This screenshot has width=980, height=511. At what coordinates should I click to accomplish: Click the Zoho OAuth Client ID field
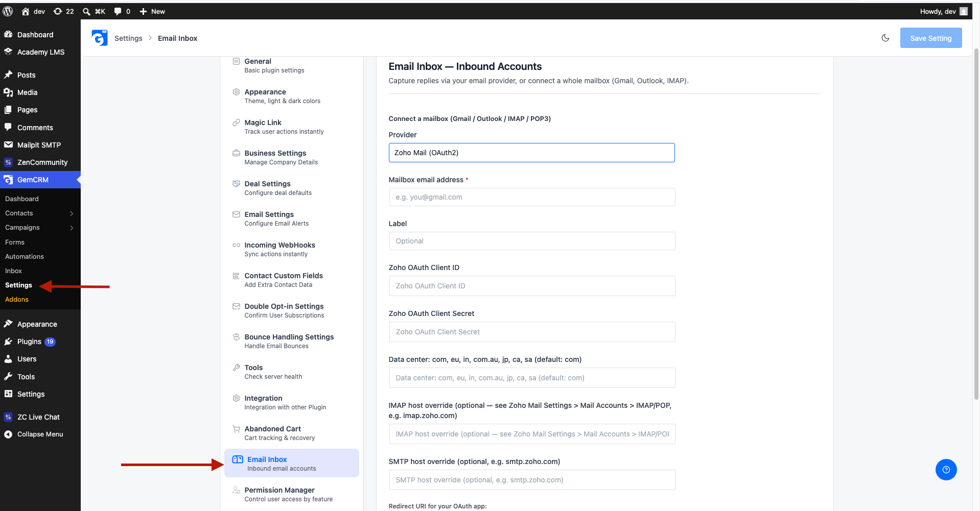click(531, 286)
